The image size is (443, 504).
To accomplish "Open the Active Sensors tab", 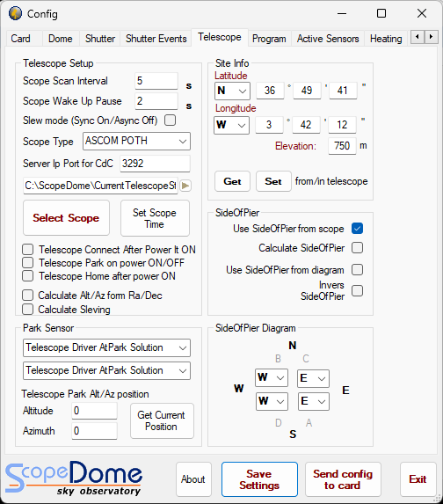I will [x=328, y=39].
